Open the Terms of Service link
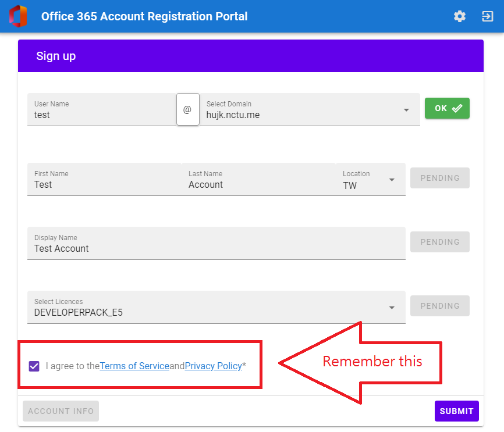This screenshot has width=504, height=432. click(x=134, y=366)
